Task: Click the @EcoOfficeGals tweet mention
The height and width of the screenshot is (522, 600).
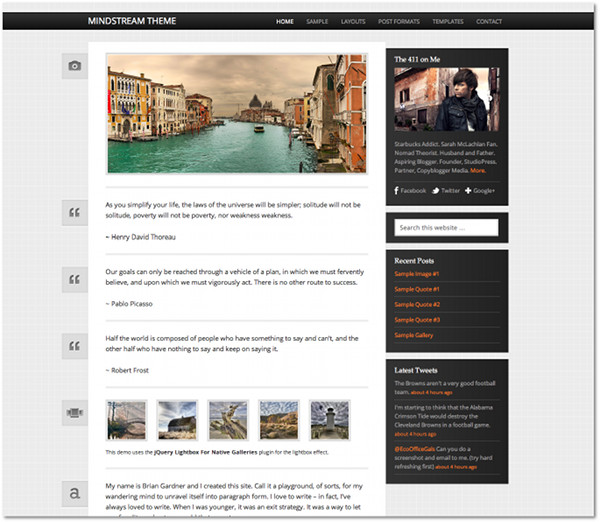Action: [414, 449]
